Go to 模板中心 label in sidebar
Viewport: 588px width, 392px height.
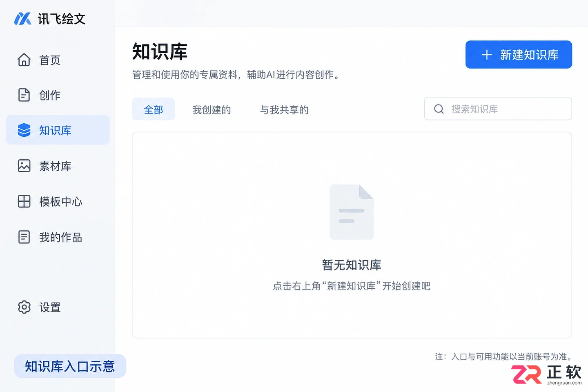[61, 202]
